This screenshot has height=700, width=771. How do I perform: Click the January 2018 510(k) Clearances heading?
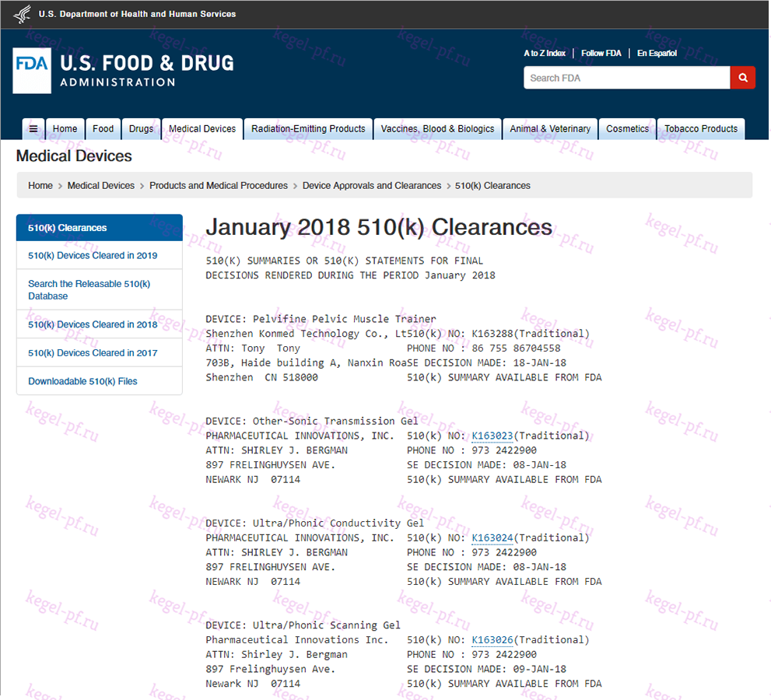pos(379,227)
